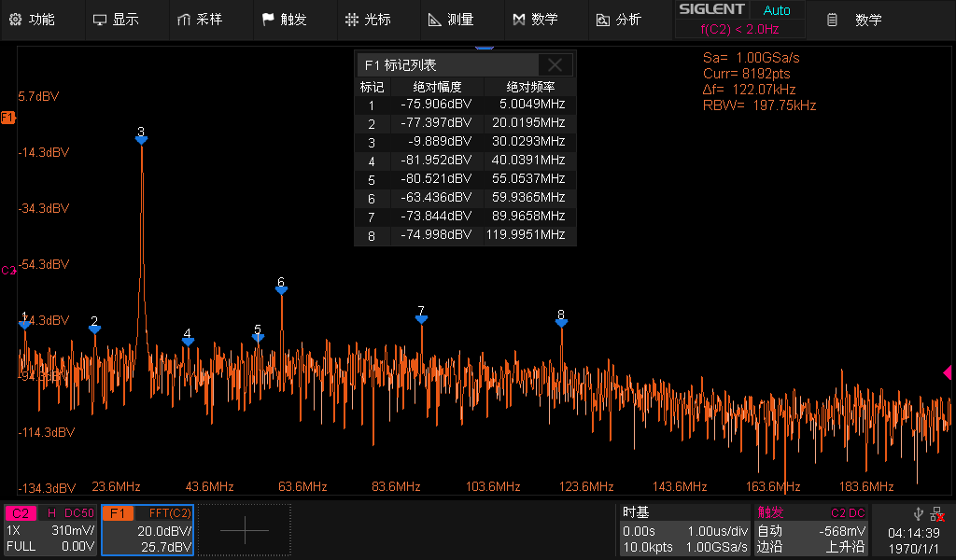Click the 测量 measure ruler icon
Screen dimensions: 956x560
click(x=435, y=20)
